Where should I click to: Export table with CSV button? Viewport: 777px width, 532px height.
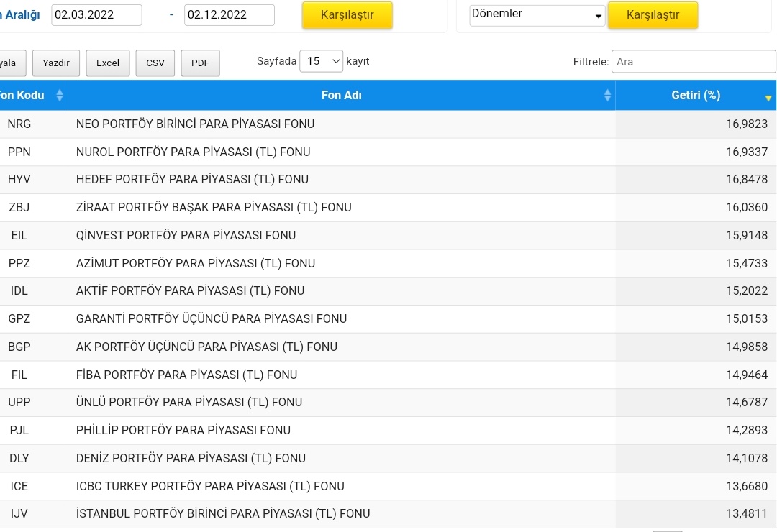click(x=155, y=63)
